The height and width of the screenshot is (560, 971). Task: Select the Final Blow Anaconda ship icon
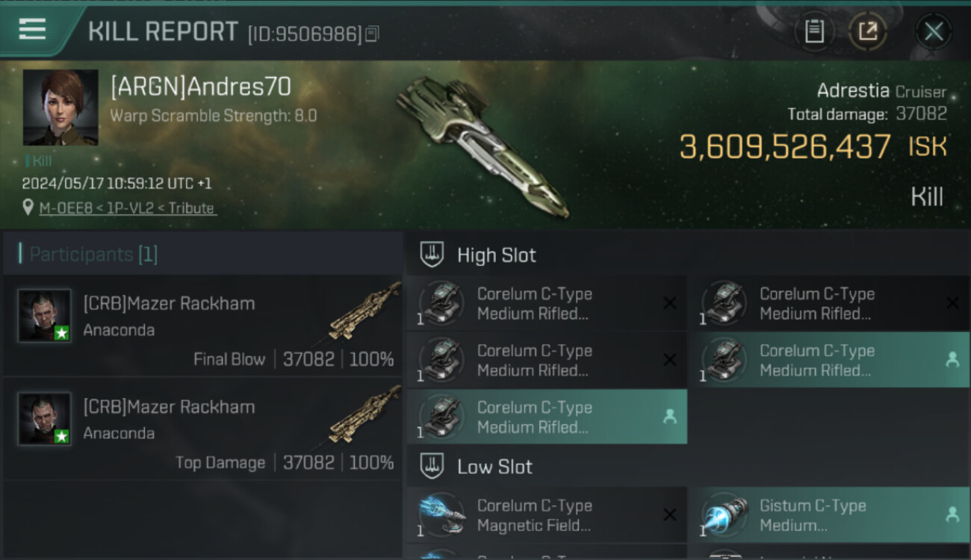point(364,314)
